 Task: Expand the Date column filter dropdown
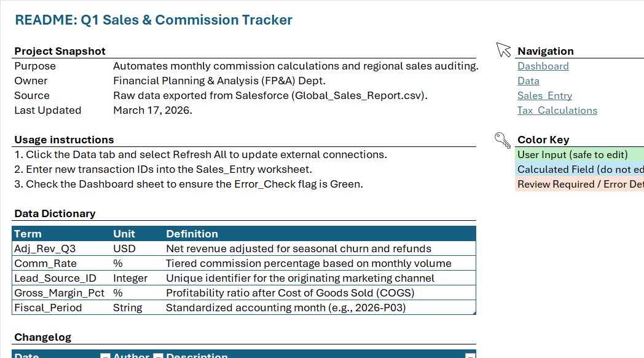105,356
